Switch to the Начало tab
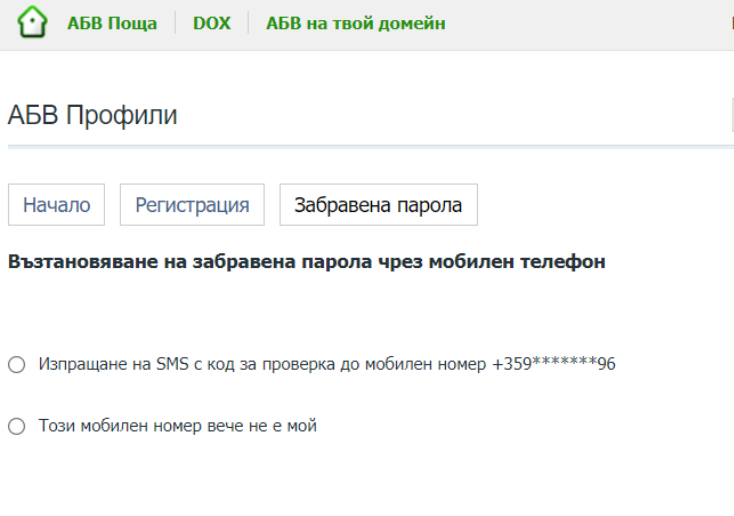734x516 pixels. (56, 205)
